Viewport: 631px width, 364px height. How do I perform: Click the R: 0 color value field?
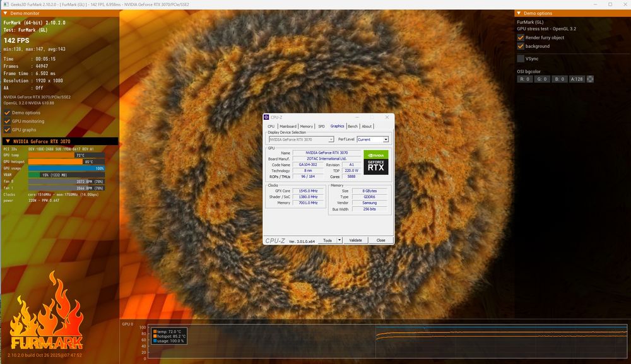[525, 79]
